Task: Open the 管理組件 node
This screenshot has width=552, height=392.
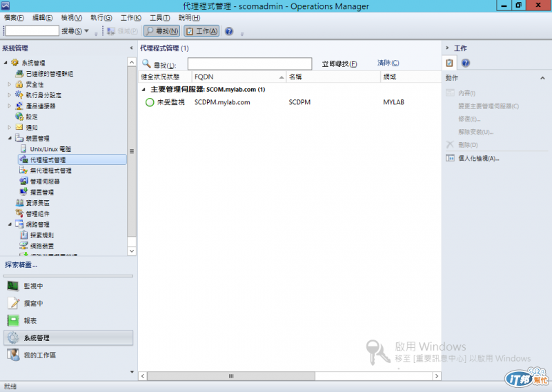Action: point(37,214)
